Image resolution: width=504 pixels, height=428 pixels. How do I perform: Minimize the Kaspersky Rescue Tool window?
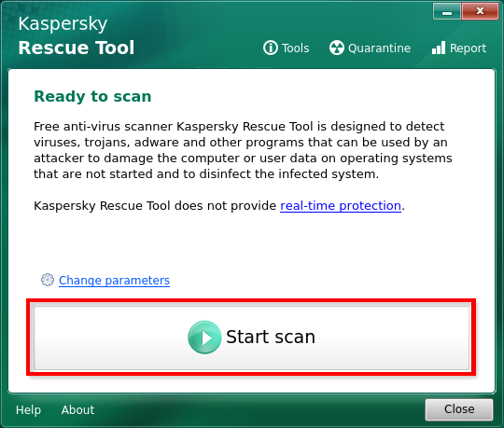447,11
